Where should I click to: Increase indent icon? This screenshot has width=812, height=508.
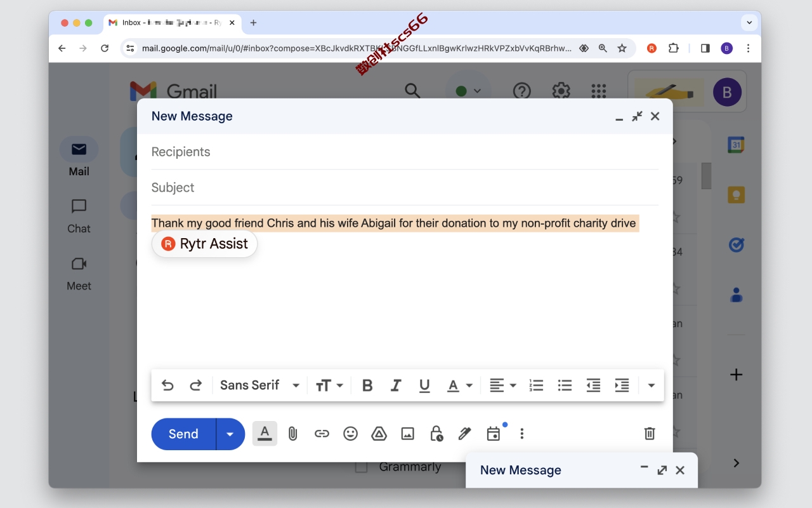pyautogui.click(x=622, y=385)
